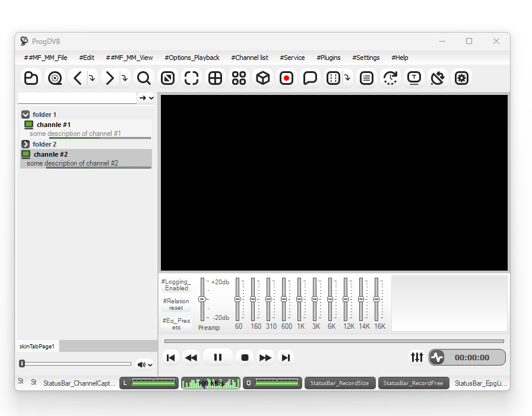Viewport: 532px width, 416px height.
Task: Click the magnifier Search icon in toolbar
Action: click(144, 78)
